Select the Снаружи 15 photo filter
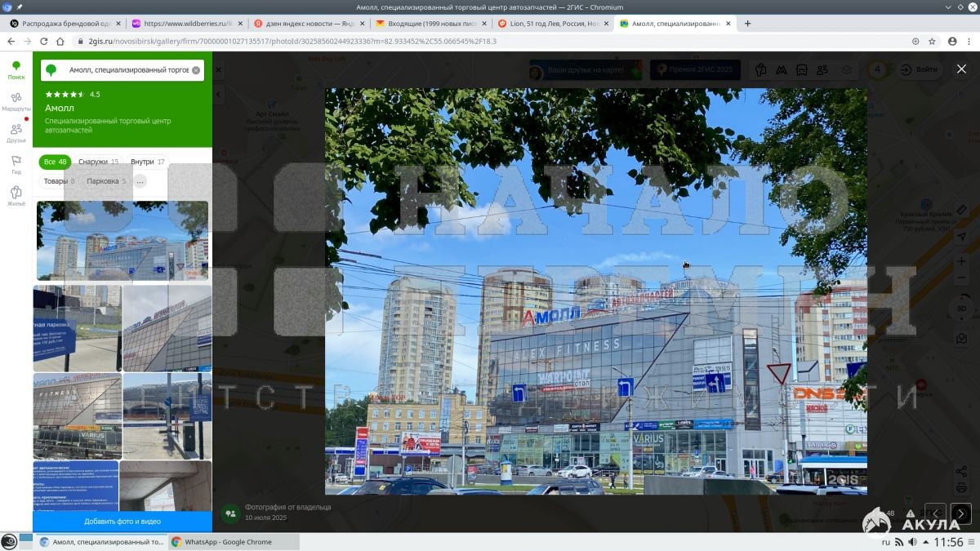Viewport: 980px width, 551px height. point(98,162)
